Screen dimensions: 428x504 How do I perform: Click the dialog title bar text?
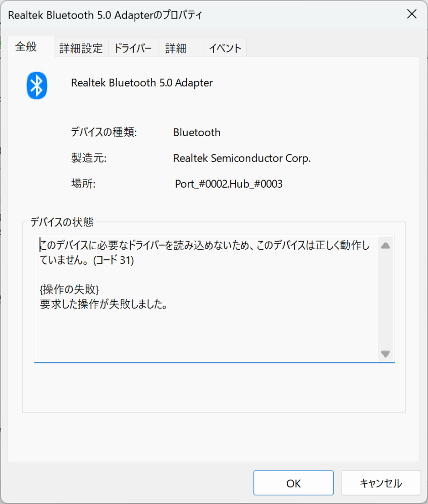pos(105,15)
